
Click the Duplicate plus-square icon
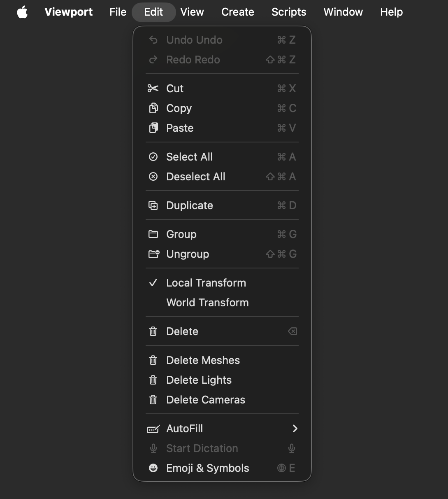153,205
